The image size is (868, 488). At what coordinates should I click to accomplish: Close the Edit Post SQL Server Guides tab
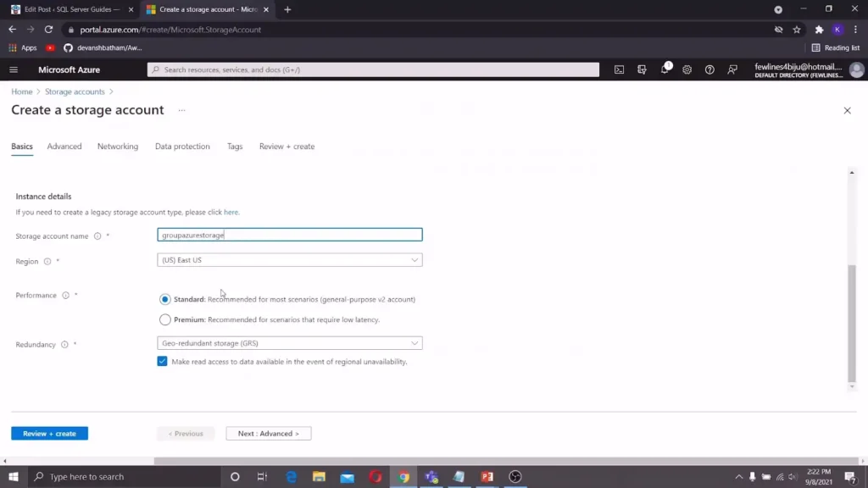point(131,9)
